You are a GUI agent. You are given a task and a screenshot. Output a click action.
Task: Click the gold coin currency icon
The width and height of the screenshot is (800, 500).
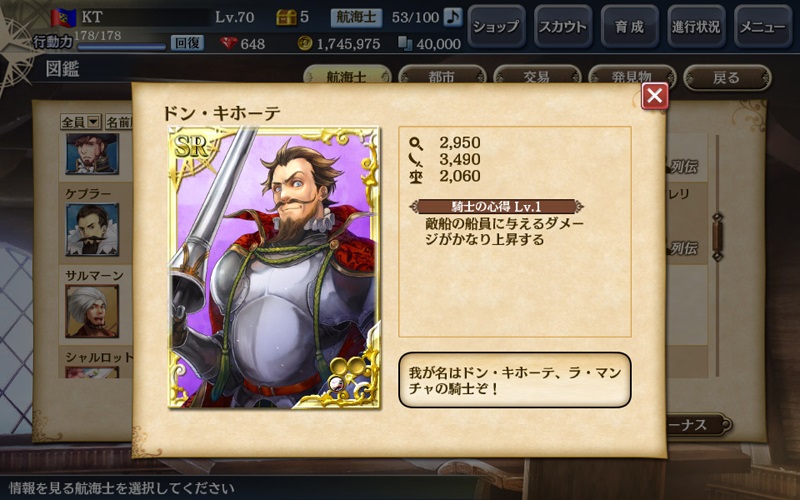[x=305, y=43]
